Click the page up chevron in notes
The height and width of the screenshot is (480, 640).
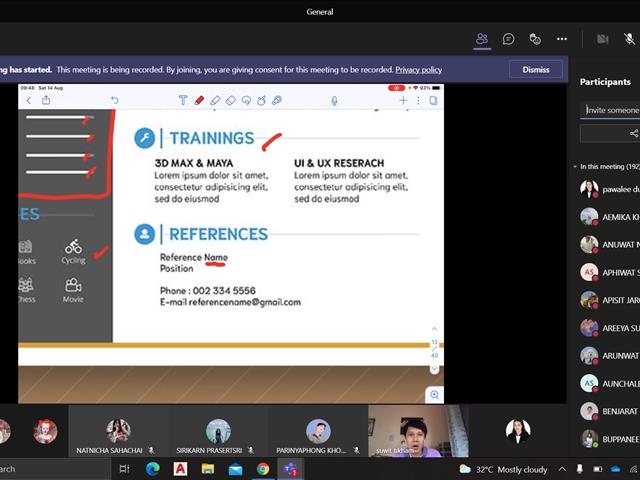[435, 329]
